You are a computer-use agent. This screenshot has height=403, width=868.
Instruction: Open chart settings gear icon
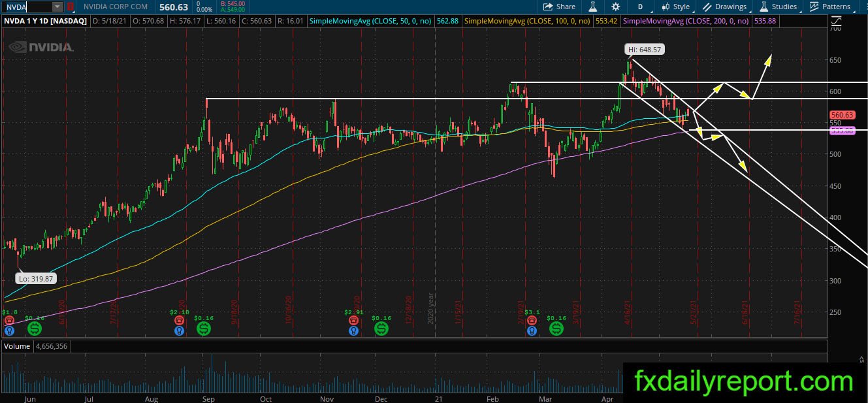coord(615,7)
